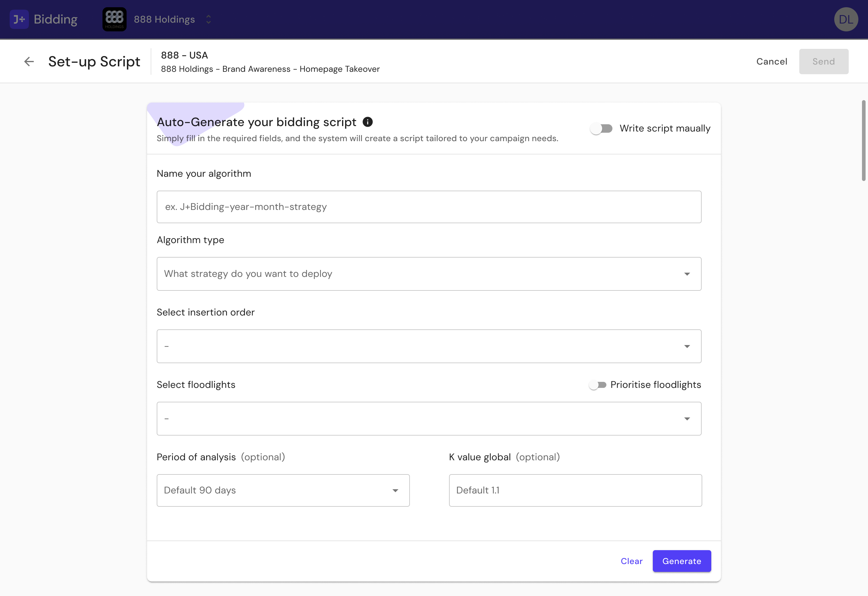868x596 pixels.
Task: Open the DL user avatar menu
Action: click(x=846, y=19)
